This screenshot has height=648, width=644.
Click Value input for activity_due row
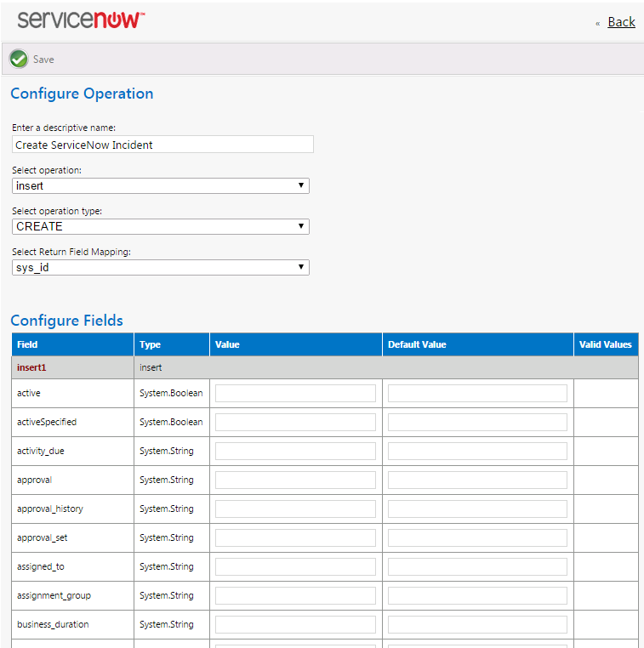295,451
